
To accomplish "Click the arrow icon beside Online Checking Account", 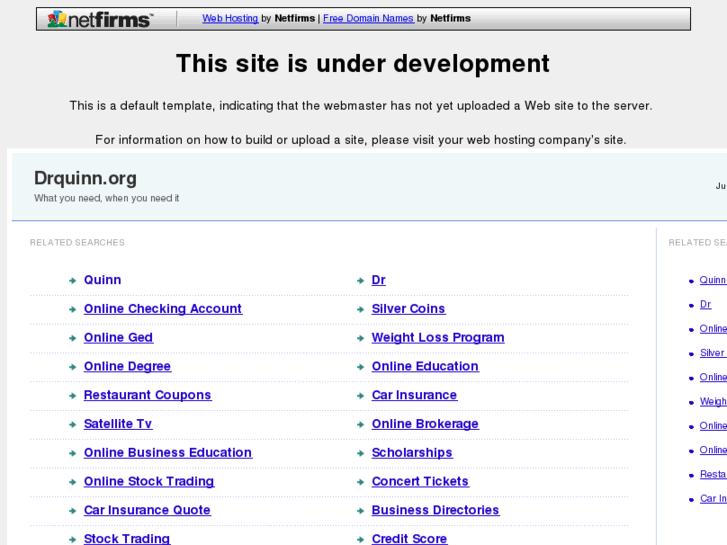I will tap(72, 309).
